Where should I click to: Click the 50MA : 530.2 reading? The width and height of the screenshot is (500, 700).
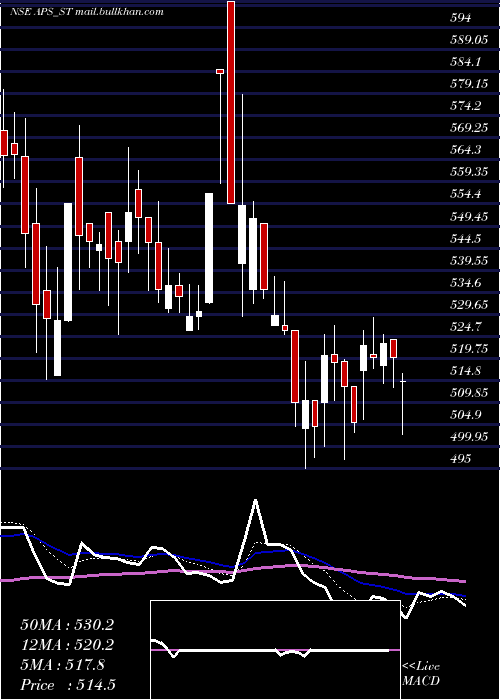pyautogui.click(x=67, y=625)
